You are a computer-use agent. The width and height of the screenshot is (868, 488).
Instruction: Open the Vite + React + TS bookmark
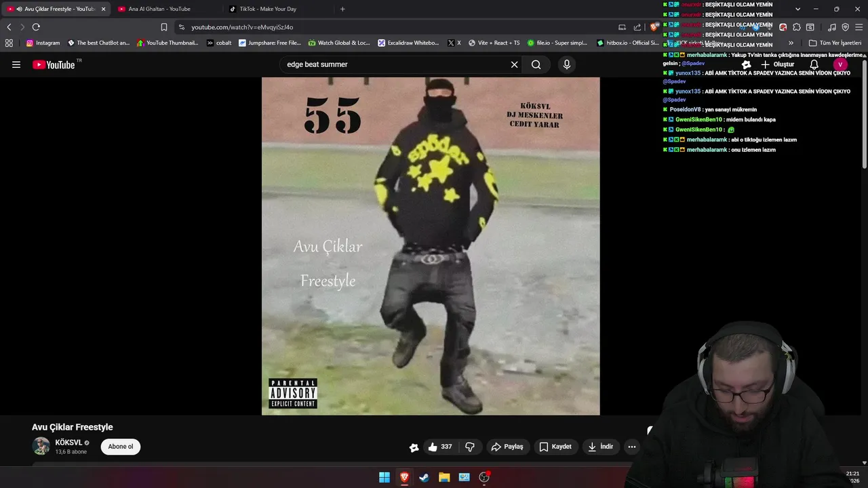[x=494, y=43]
